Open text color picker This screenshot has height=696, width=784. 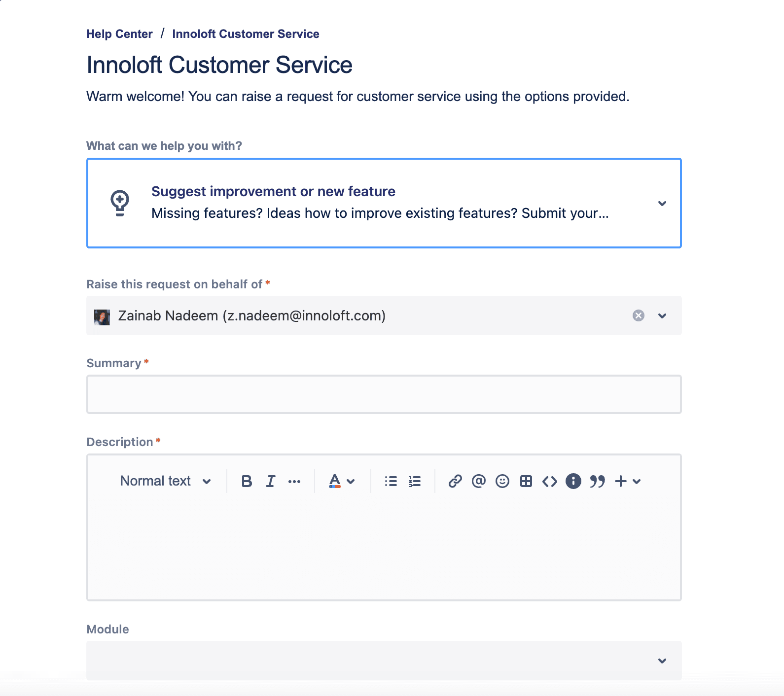coord(341,481)
